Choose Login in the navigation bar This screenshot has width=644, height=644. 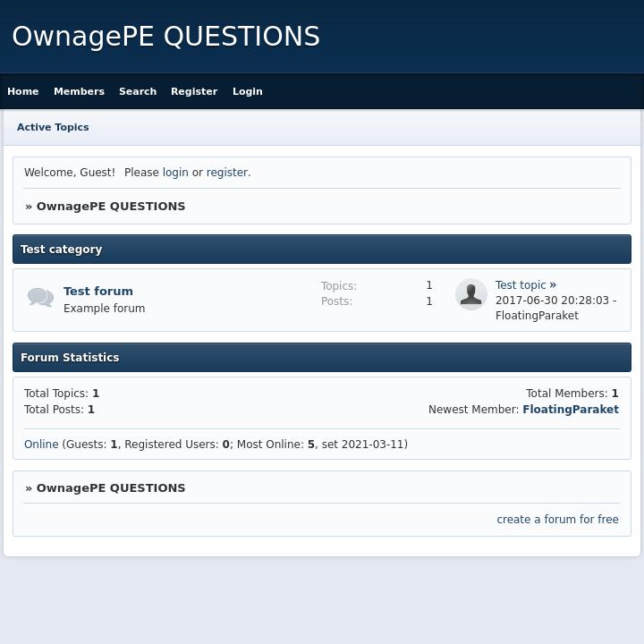pos(248,91)
